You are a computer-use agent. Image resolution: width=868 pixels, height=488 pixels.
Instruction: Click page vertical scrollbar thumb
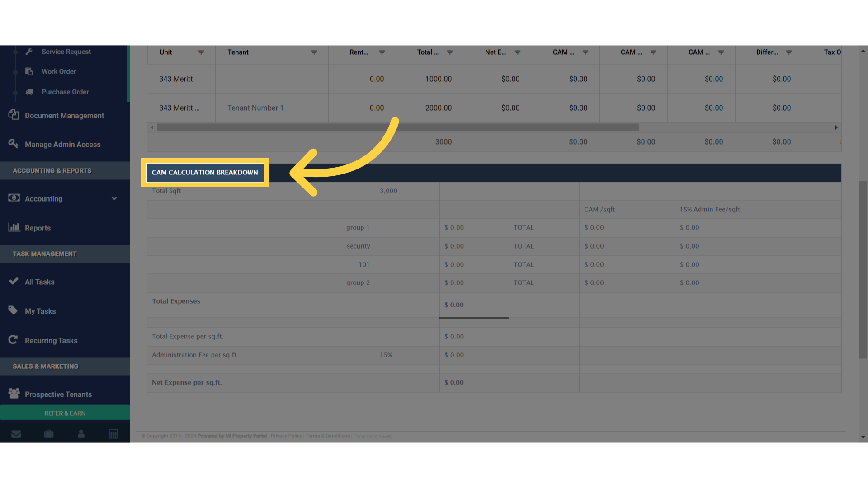[863, 270]
